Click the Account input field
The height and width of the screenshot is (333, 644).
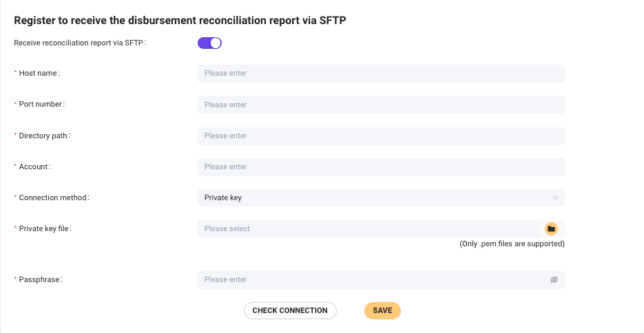[x=380, y=166]
